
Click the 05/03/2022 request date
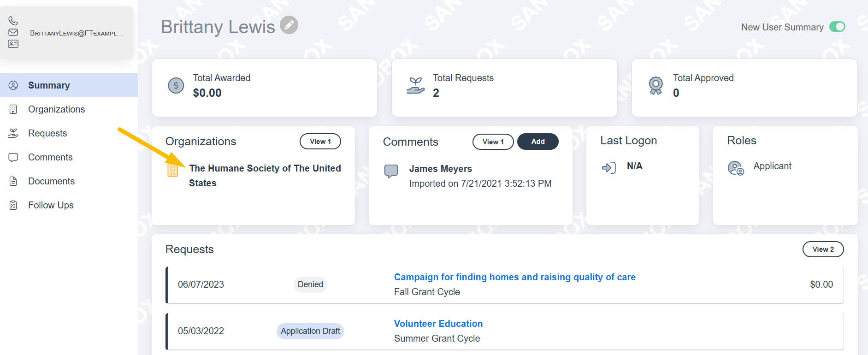click(x=201, y=331)
